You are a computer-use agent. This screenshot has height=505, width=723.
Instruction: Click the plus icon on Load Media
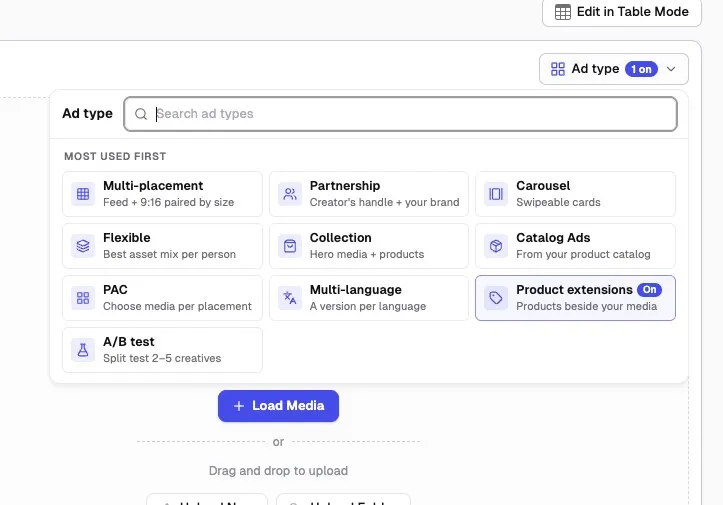point(239,406)
